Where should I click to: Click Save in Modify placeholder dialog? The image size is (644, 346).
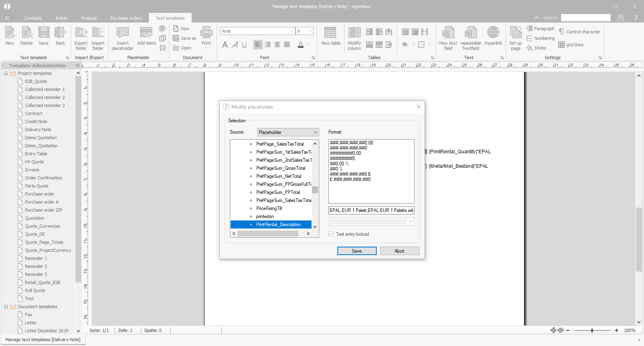coord(357,251)
